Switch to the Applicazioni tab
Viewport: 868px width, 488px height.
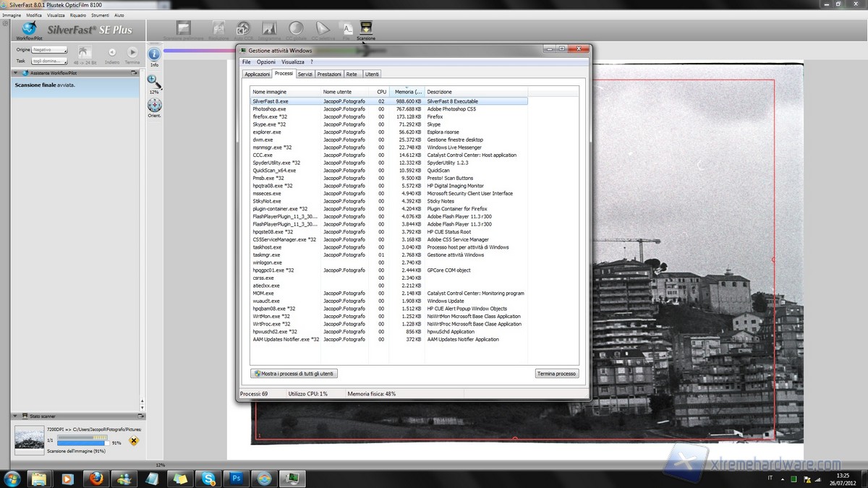pos(257,74)
